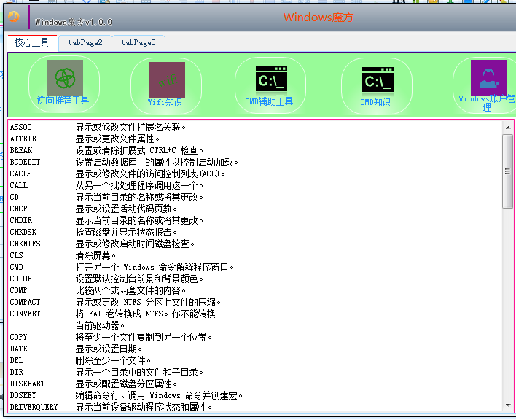Click description 清除屏幕。
The height and width of the screenshot is (420, 516).
point(95,255)
